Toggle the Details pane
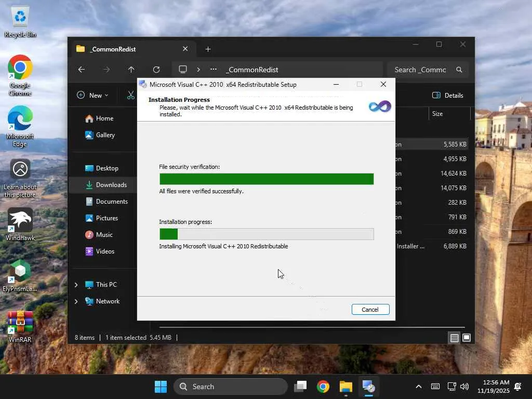Image resolution: width=532 pixels, height=399 pixels. coord(448,96)
